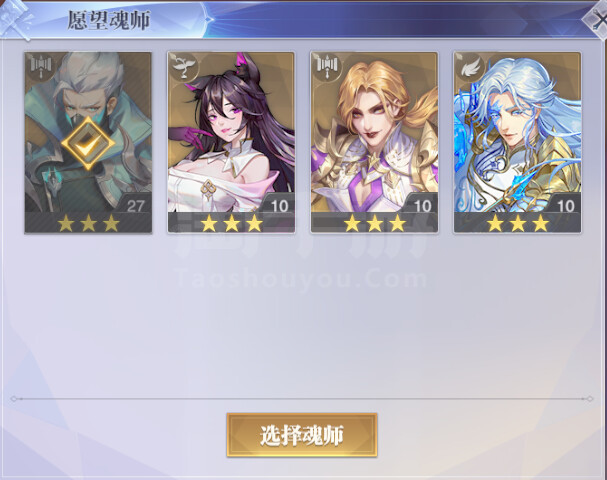The width and height of the screenshot is (607, 480).
Task: Select the blue-haired hero card
Action: pyautogui.click(x=517, y=143)
